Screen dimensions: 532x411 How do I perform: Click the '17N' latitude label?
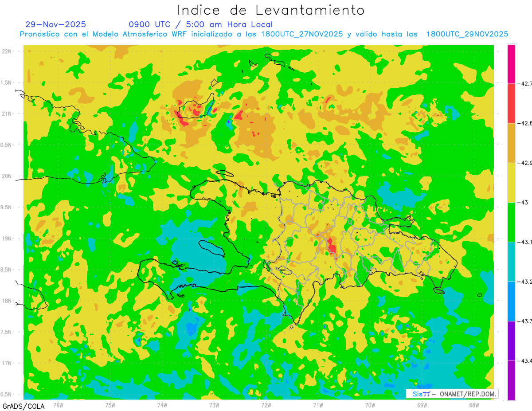[6, 363]
